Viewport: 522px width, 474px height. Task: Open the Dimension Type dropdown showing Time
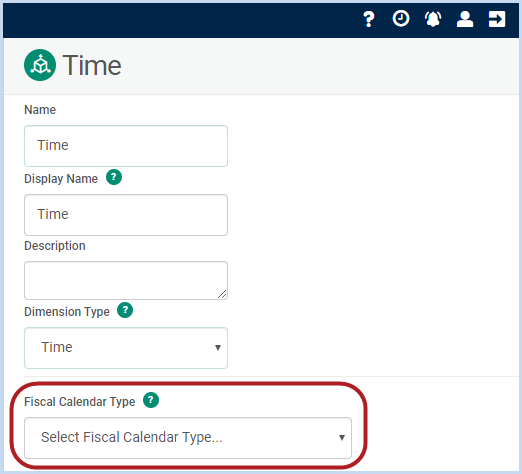coord(126,348)
